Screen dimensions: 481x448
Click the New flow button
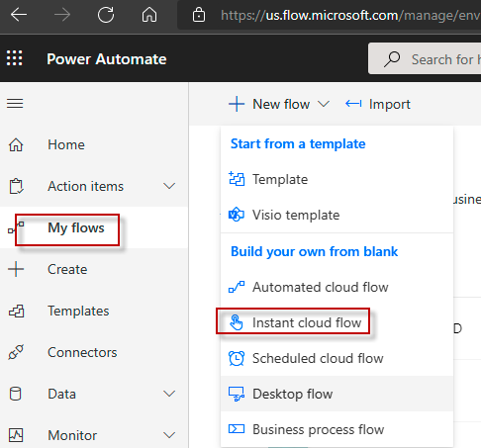(279, 104)
